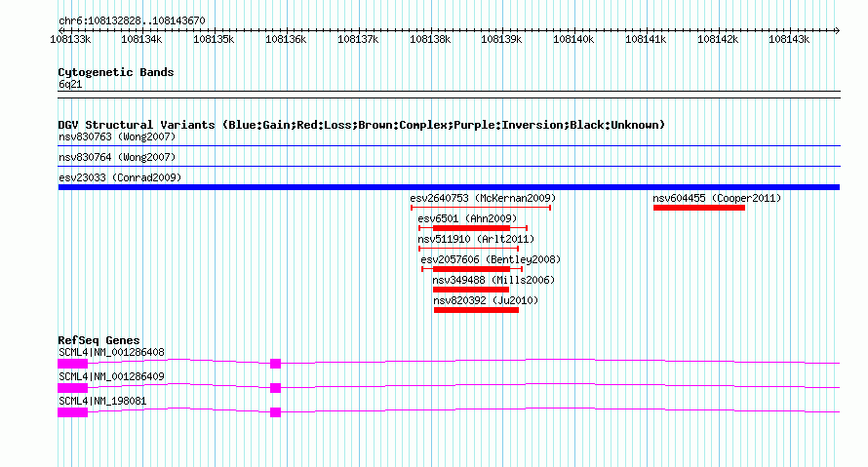The height and width of the screenshot is (467, 868).
Task: Open the esv23033 (Conrad2009) label
Action: tap(120, 177)
